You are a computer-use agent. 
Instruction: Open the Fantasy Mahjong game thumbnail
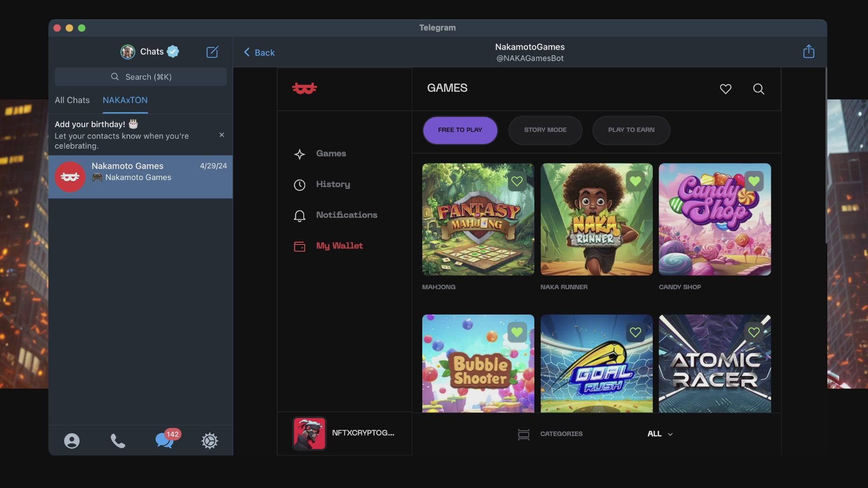click(x=478, y=220)
